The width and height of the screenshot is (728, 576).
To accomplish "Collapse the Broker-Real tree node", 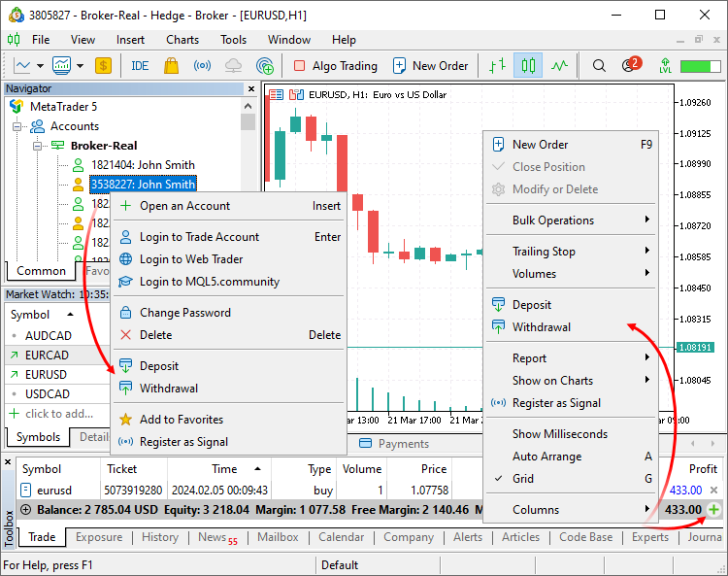I will tap(37, 146).
